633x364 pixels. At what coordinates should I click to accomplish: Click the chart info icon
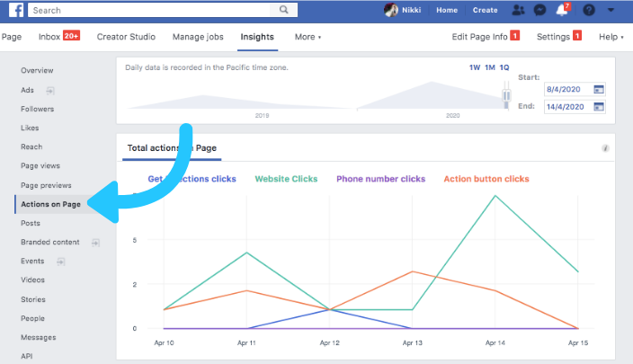click(605, 148)
